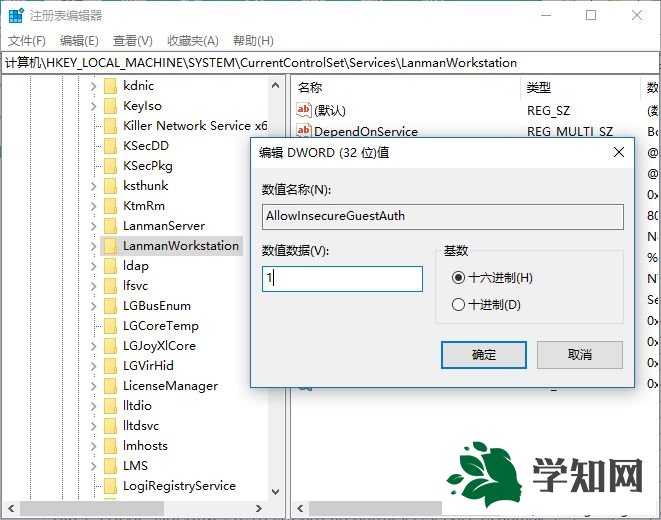The image size is (661, 520).
Task: Open the 文件(F) menu
Action: [x=27, y=41]
